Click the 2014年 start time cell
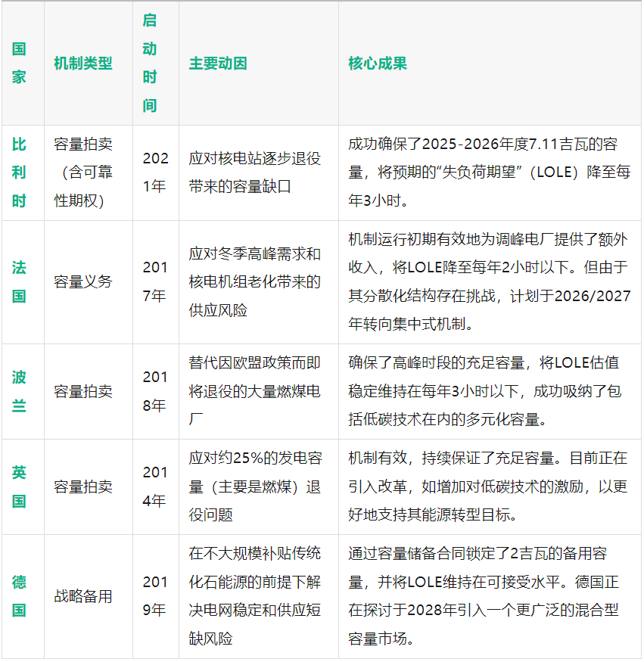This screenshot has height=662, width=644. tap(154, 486)
